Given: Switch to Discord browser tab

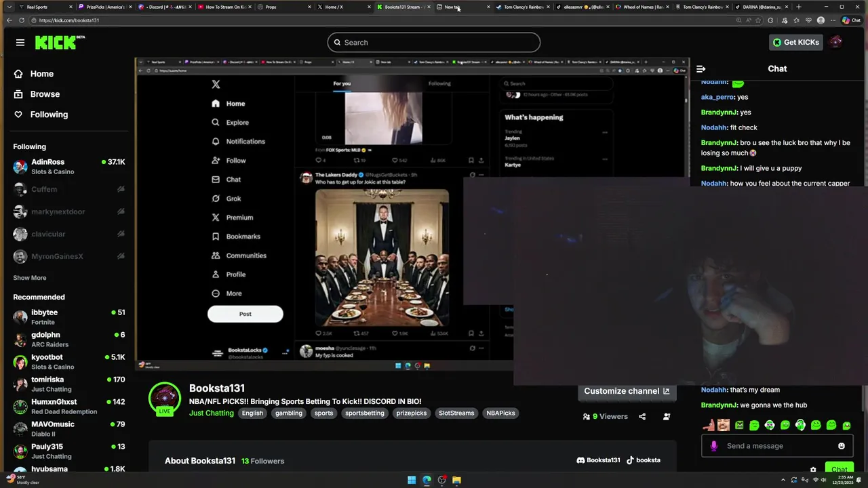Looking at the screenshot, I should [x=164, y=7].
